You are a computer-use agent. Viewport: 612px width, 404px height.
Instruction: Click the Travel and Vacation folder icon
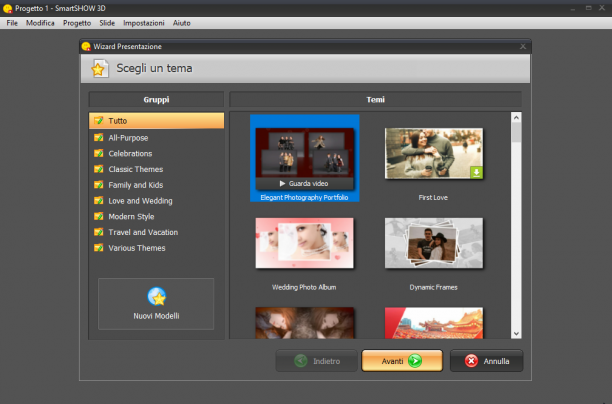click(99, 232)
